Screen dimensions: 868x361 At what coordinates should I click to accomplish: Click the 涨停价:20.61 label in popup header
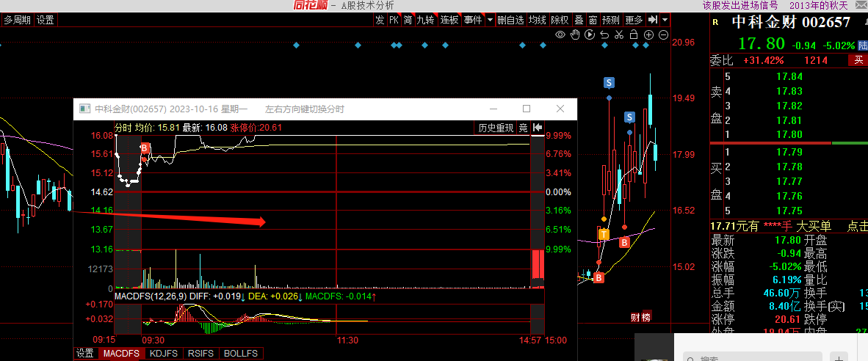pos(256,128)
